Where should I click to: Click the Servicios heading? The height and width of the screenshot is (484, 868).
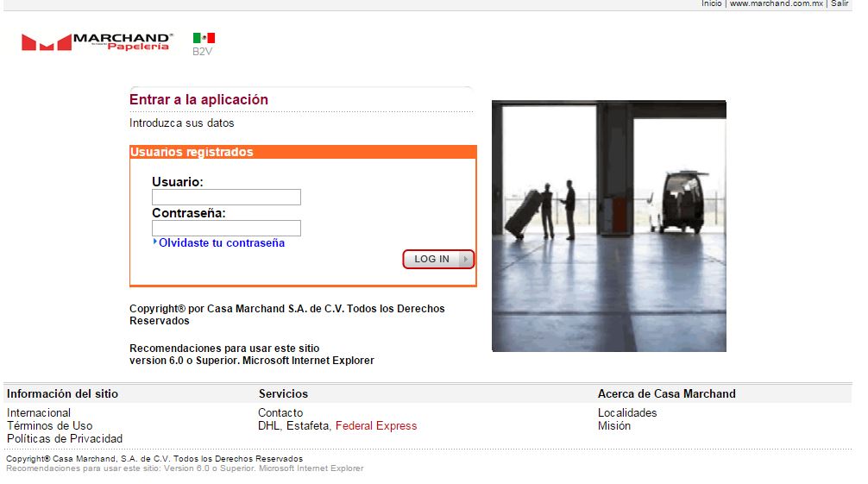click(x=283, y=393)
